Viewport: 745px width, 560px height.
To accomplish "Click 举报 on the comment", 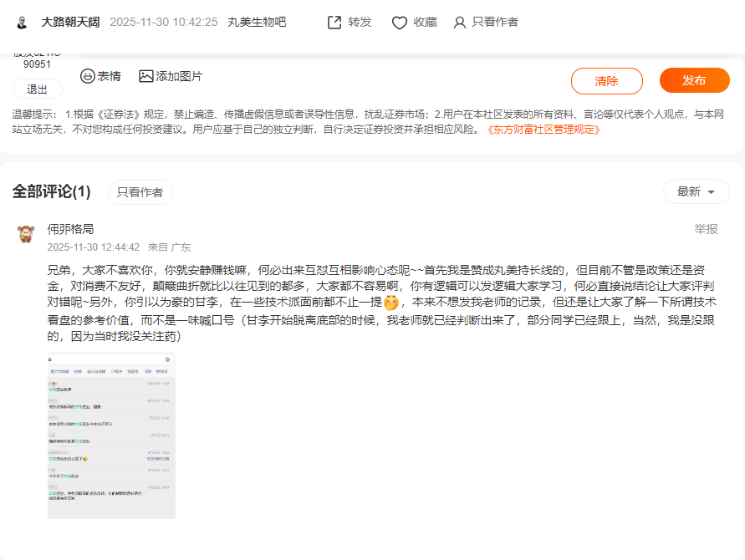I will click(x=706, y=229).
